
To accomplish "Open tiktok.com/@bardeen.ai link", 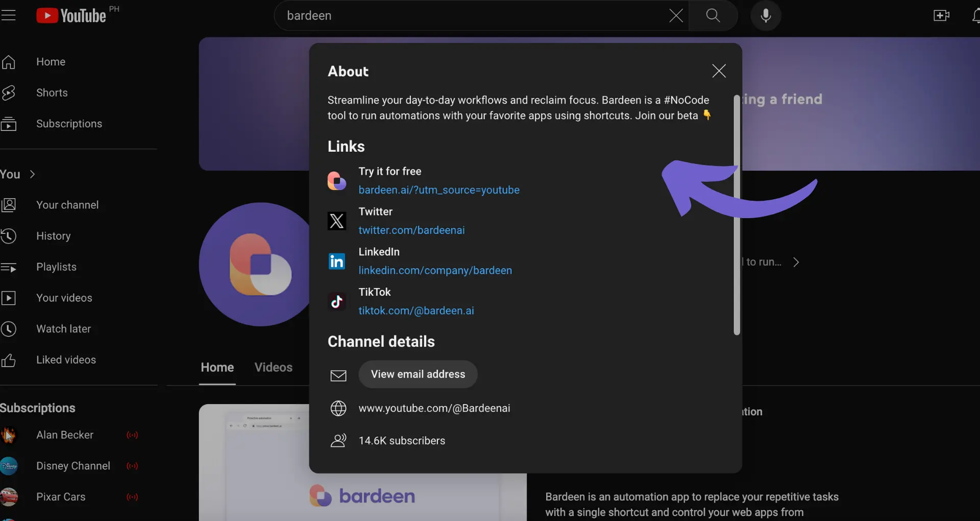I will [x=416, y=311].
